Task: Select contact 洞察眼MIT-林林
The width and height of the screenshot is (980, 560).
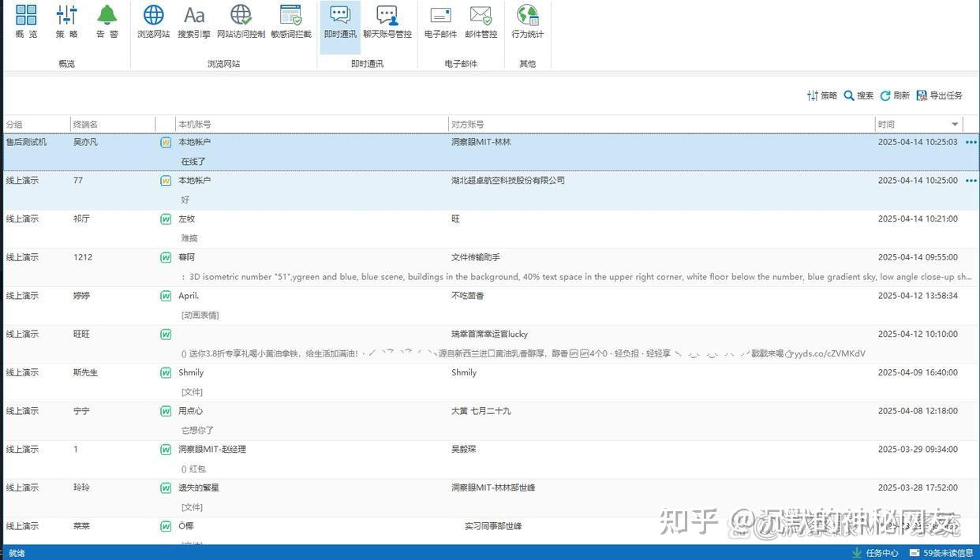Action: pos(481,142)
